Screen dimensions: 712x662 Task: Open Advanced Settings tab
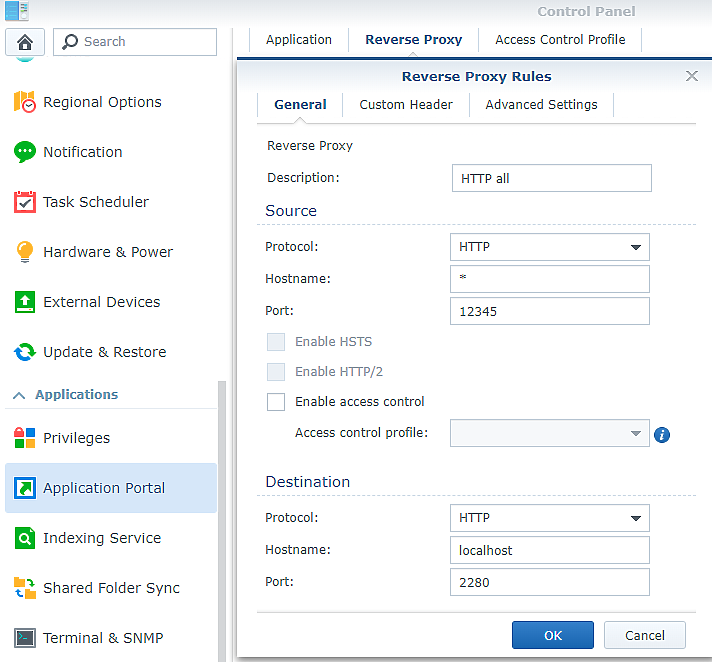click(x=541, y=104)
